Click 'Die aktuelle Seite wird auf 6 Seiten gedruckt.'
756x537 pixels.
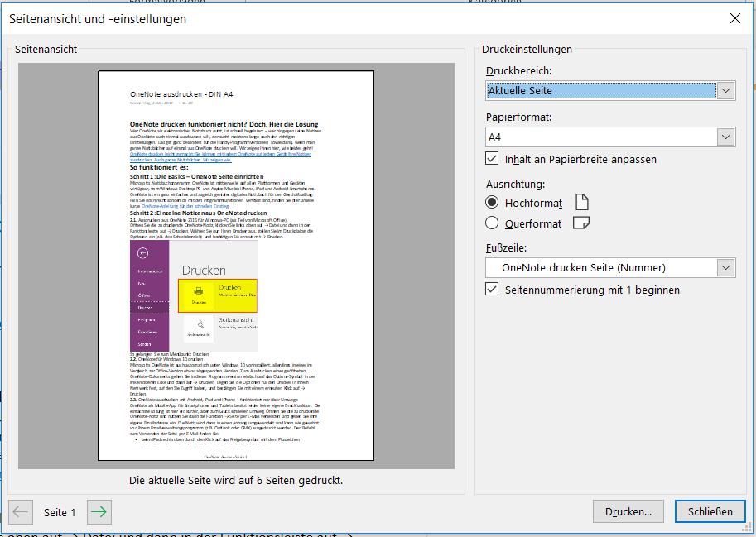pos(236,480)
